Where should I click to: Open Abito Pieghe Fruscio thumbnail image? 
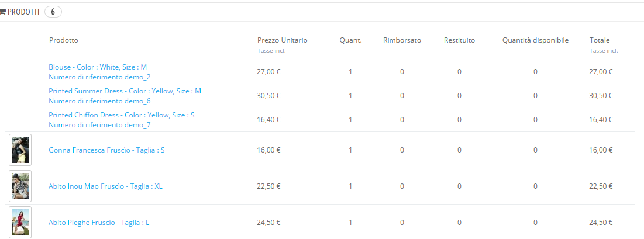(20, 223)
